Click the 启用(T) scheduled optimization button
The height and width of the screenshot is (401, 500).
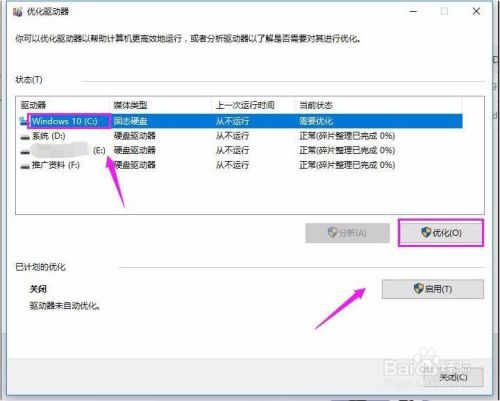433,289
